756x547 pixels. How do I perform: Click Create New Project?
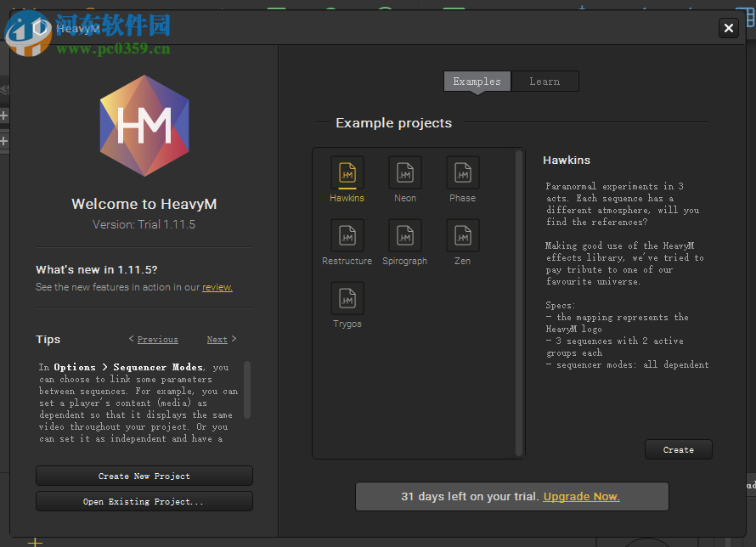click(144, 476)
